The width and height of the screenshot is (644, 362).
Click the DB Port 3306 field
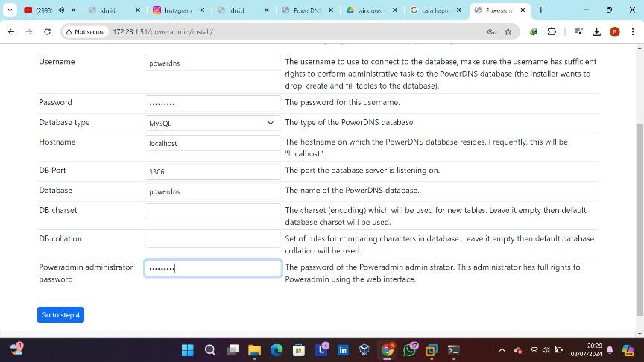point(212,171)
